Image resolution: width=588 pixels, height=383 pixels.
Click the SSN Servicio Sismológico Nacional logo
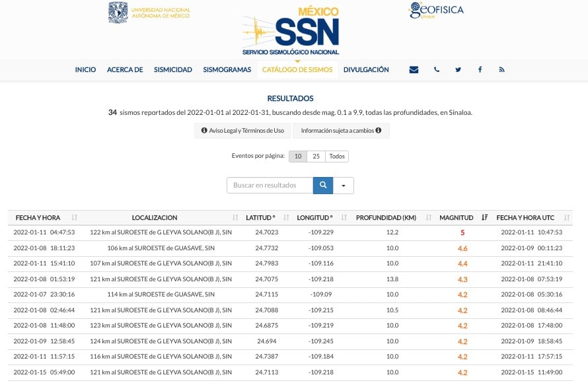291,31
